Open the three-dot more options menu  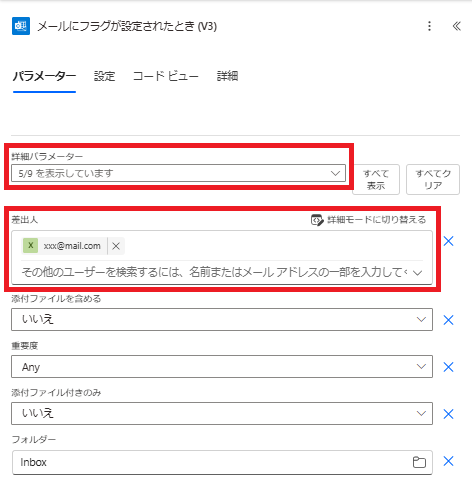click(x=429, y=26)
